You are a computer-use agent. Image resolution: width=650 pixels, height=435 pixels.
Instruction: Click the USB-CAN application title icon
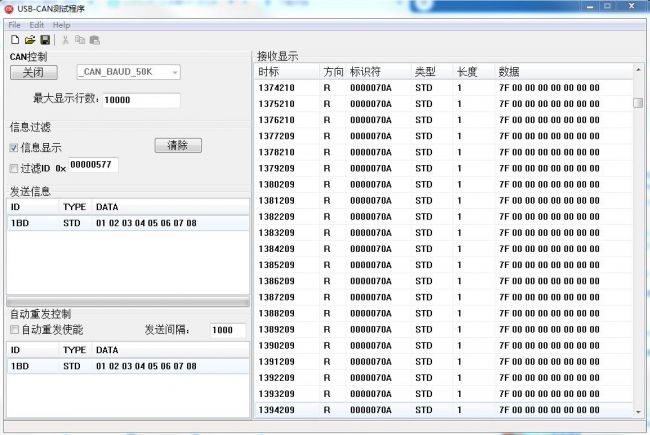point(9,8)
